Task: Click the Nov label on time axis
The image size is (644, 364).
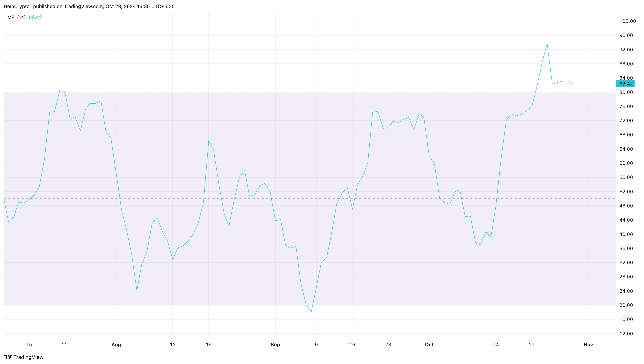Action: (x=588, y=344)
